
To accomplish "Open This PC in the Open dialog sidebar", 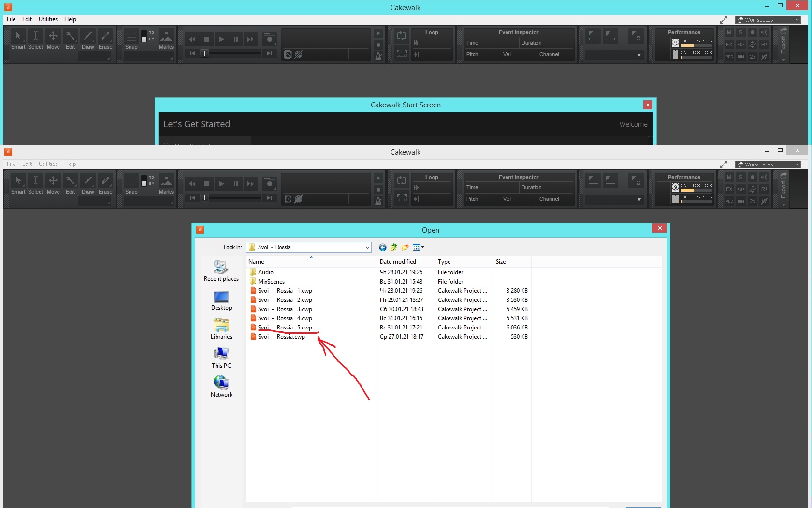I will (x=221, y=358).
